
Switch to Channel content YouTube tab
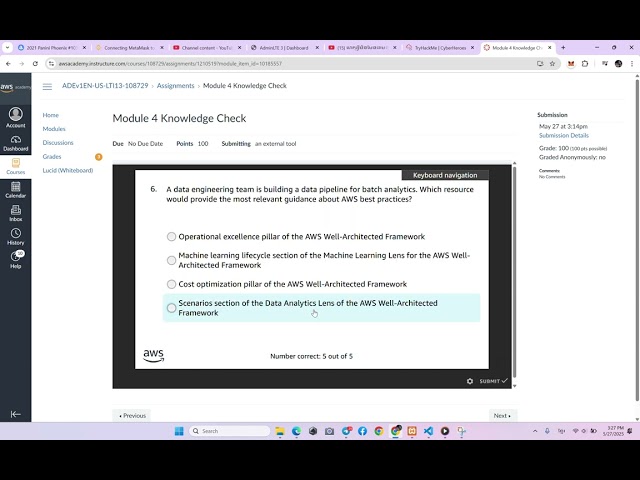pyautogui.click(x=207, y=48)
